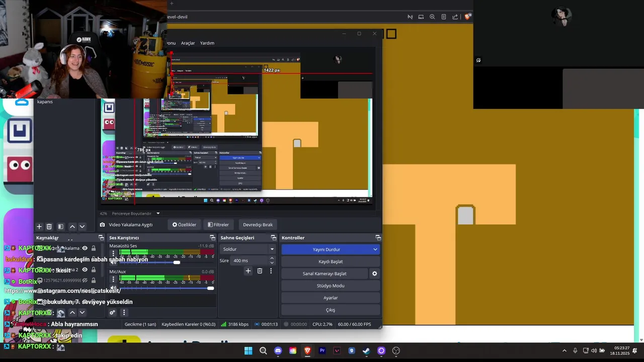Open scene filters icon next to the scenes trash icon
644x362 pixels.
point(60,227)
